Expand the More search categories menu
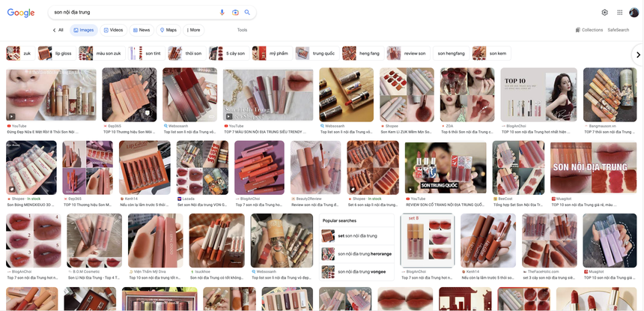 tap(192, 30)
